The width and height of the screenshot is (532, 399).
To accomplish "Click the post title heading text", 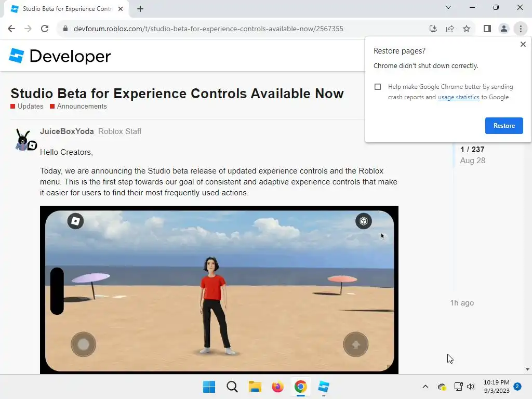I will click(177, 94).
